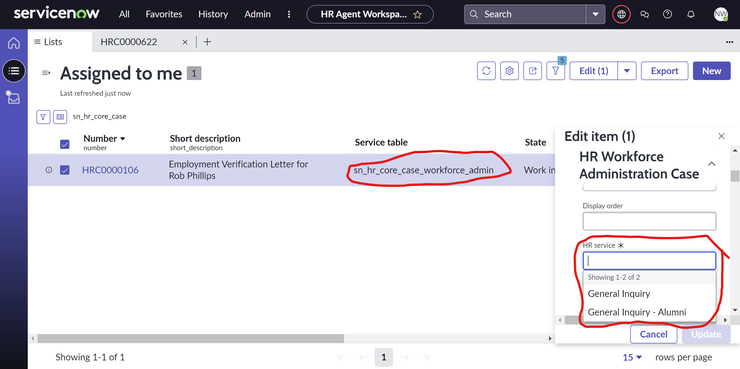Close the Edit item panel
Image resolution: width=740 pixels, height=369 pixels.
pyautogui.click(x=721, y=136)
